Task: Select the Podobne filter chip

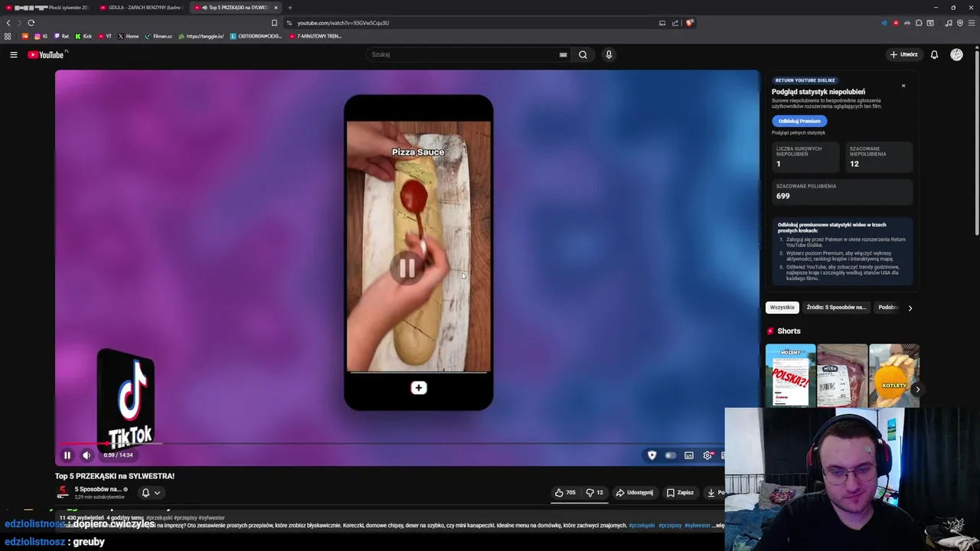Action: click(888, 308)
